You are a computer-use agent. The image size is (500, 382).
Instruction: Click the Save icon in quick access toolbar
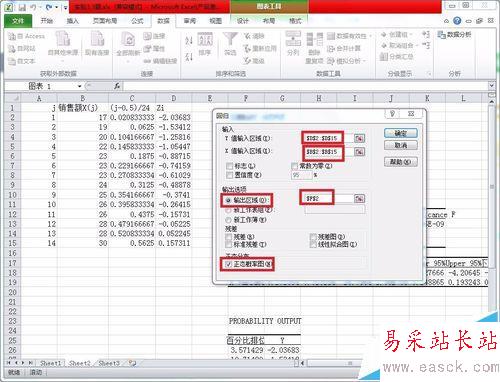point(22,7)
